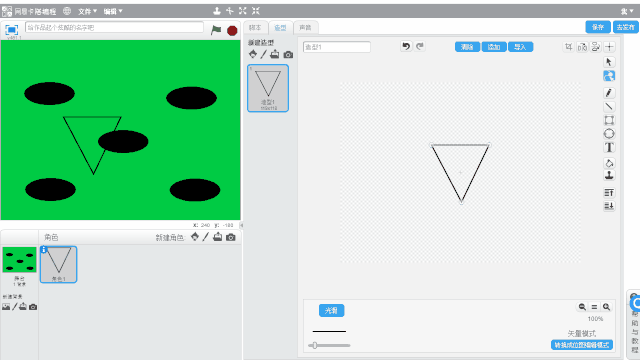Click the line width slider handle
Screen dimensions: 640x360
[x=315, y=345]
